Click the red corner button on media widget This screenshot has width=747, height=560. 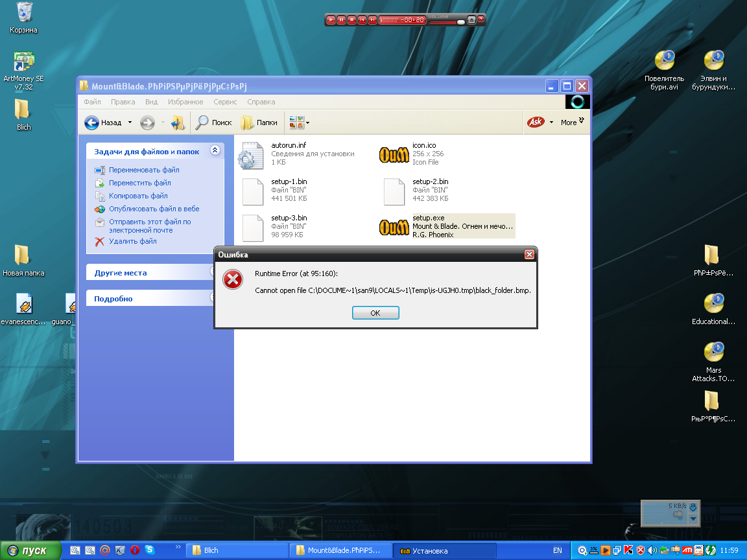pyautogui.click(x=480, y=19)
